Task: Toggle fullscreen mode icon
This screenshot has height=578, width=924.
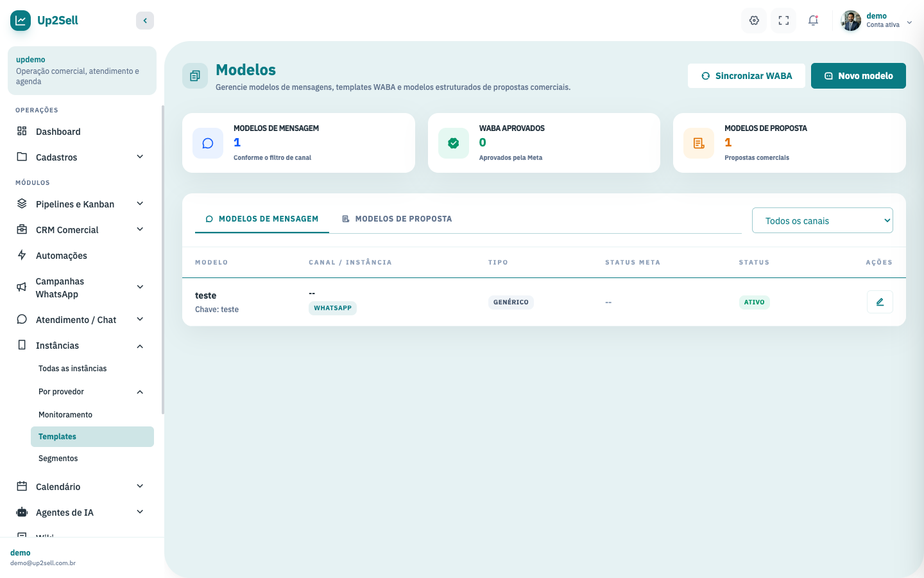Action: (x=783, y=21)
